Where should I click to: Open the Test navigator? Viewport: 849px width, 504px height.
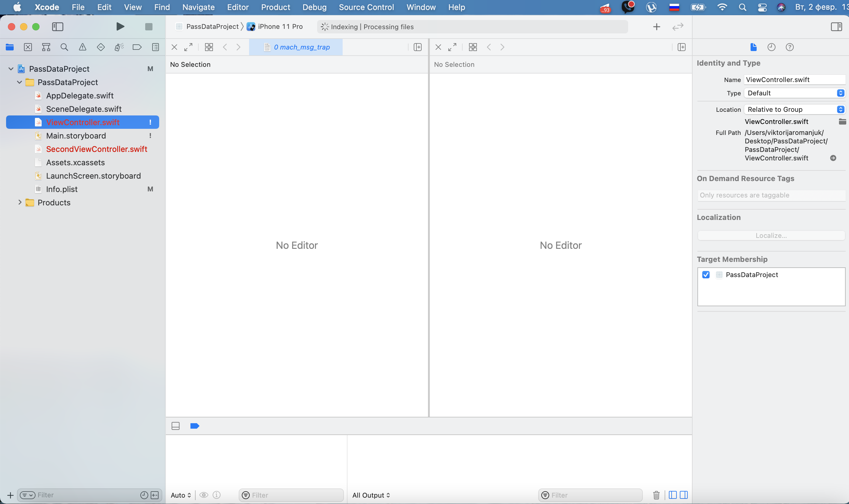point(101,47)
